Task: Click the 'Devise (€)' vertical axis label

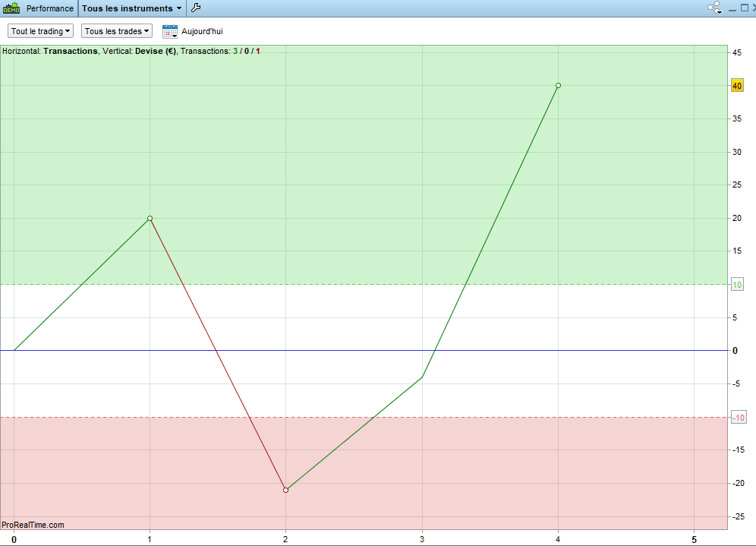Action: [156, 51]
